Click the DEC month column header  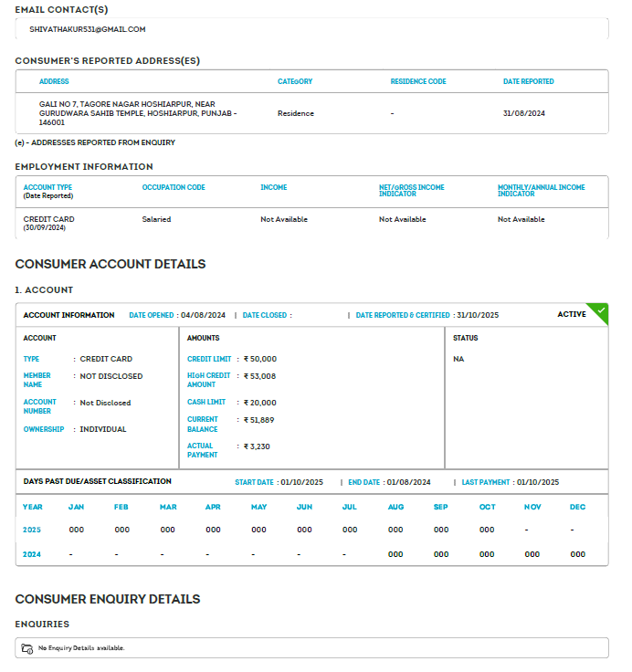pos(577,507)
